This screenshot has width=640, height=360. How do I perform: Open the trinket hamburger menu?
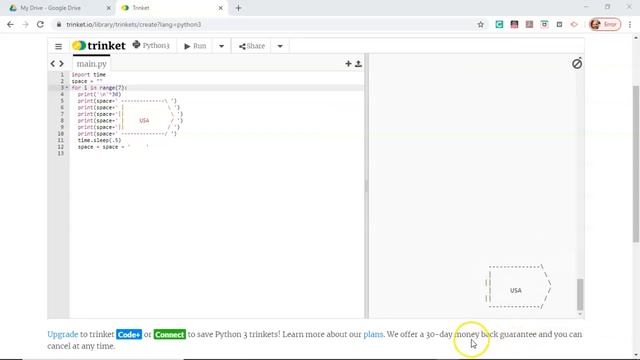[58, 46]
